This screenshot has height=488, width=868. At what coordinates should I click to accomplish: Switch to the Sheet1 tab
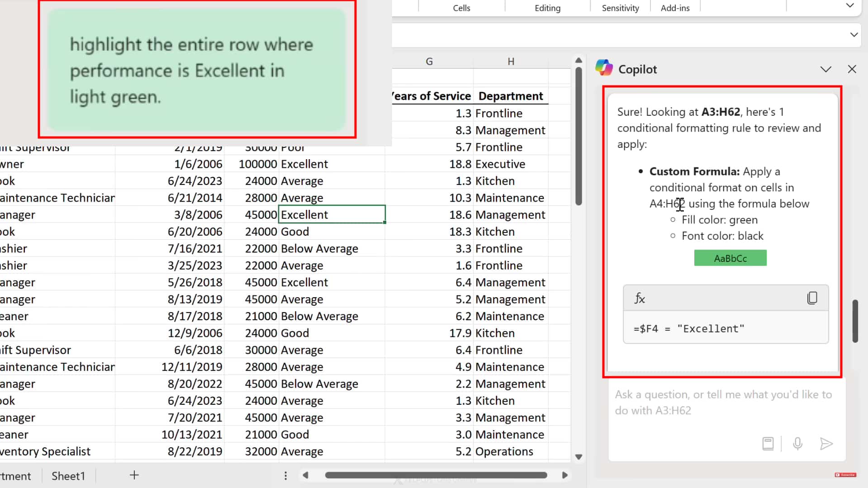(x=68, y=476)
